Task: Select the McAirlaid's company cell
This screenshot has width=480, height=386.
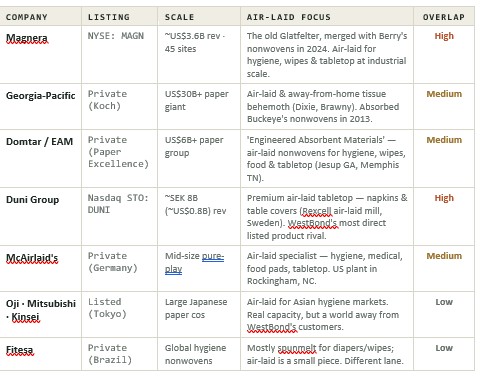Action: click(x=41, y=269)
